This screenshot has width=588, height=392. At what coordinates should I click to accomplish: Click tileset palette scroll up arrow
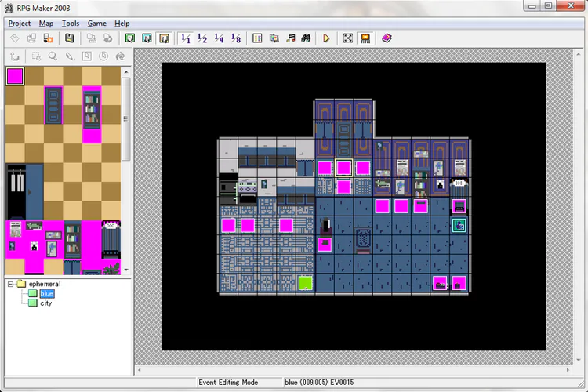(126, 71)
